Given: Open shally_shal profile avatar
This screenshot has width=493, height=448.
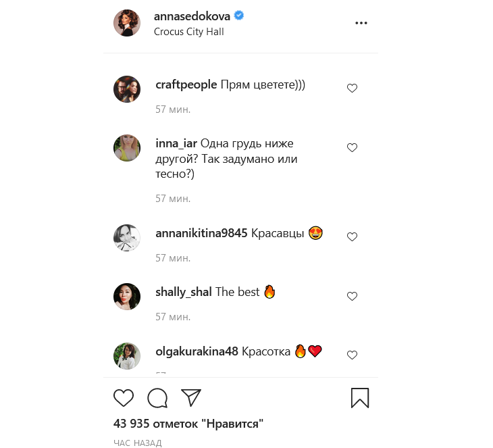Looking at the screenshot, I should [127, 297].
